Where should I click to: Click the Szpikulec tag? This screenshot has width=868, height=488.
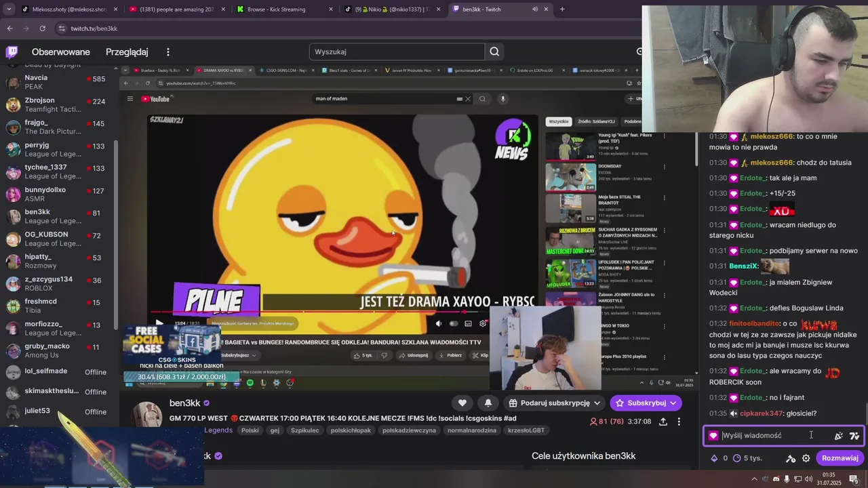pos(305,430)
